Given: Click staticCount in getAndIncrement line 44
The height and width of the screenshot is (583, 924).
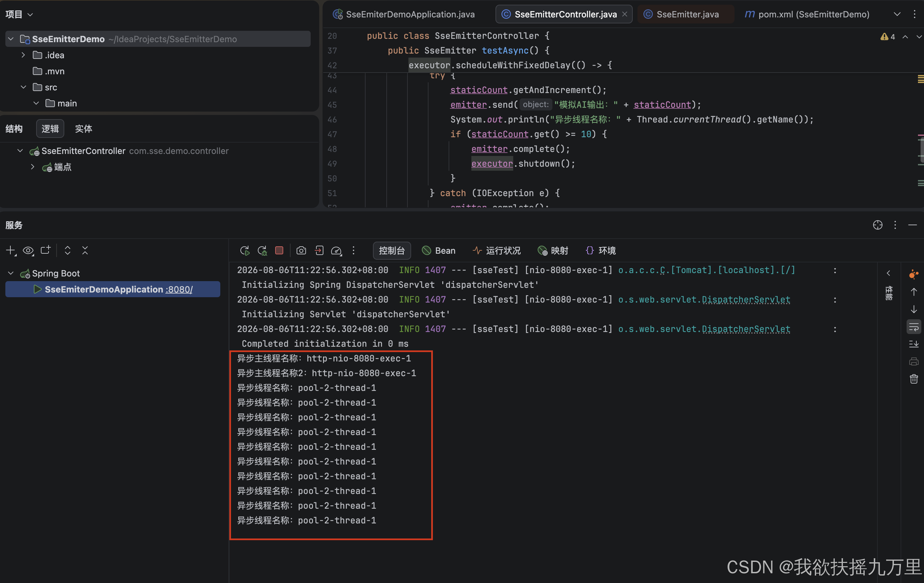Looking at the screenshot, I should [x=478, y=90].
